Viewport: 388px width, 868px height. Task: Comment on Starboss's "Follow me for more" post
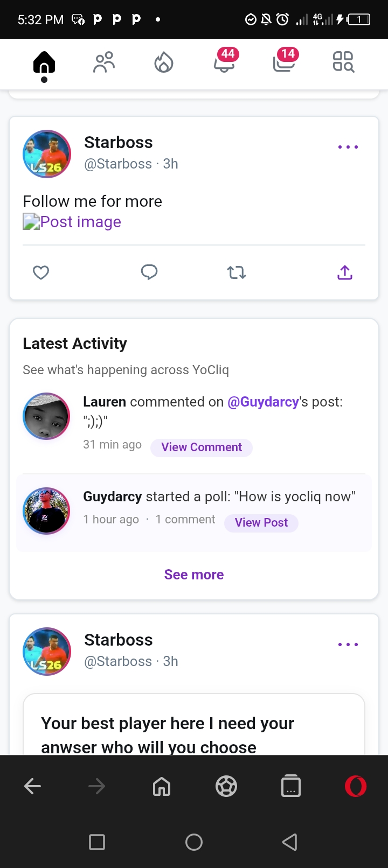[x=149, y=273]
